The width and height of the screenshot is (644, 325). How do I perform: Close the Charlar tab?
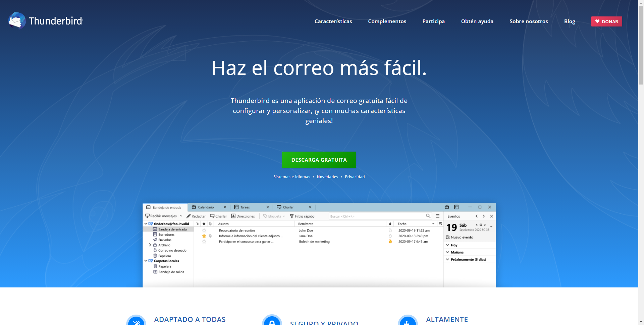pyautogui.click(x=310, y=207)
